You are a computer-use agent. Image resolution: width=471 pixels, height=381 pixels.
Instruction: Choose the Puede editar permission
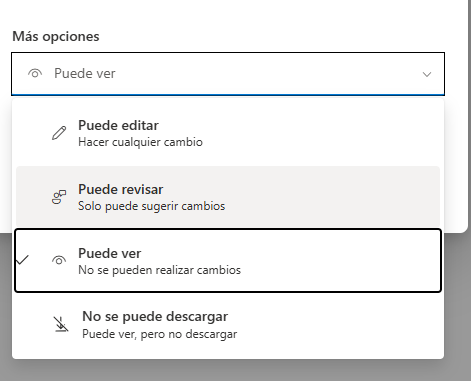(x=228, y=133)
